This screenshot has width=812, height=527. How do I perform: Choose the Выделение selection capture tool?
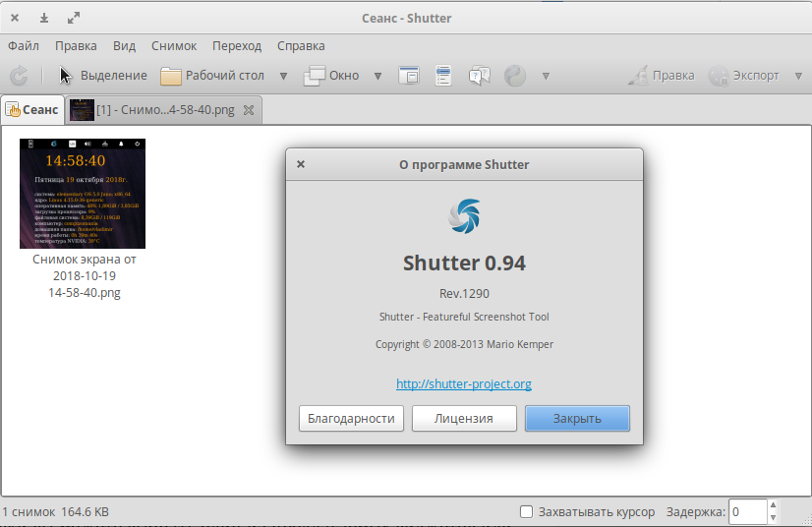click(x=102, y=76)
